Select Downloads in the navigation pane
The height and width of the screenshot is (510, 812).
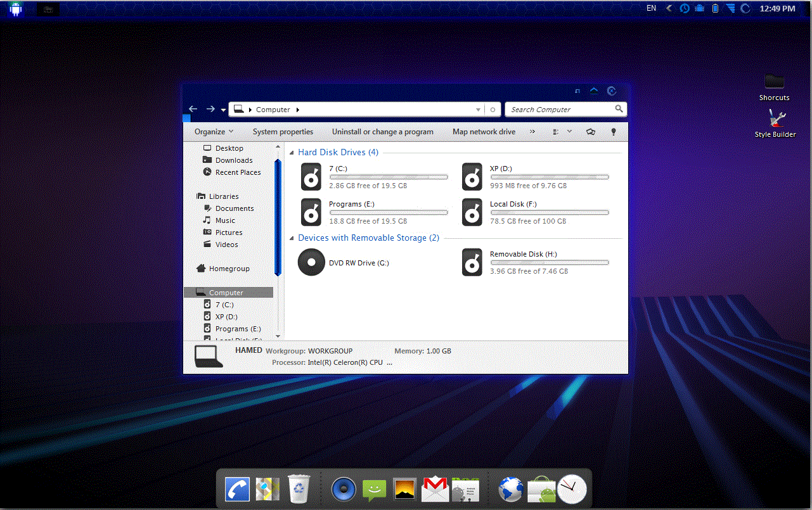(228, 160)
